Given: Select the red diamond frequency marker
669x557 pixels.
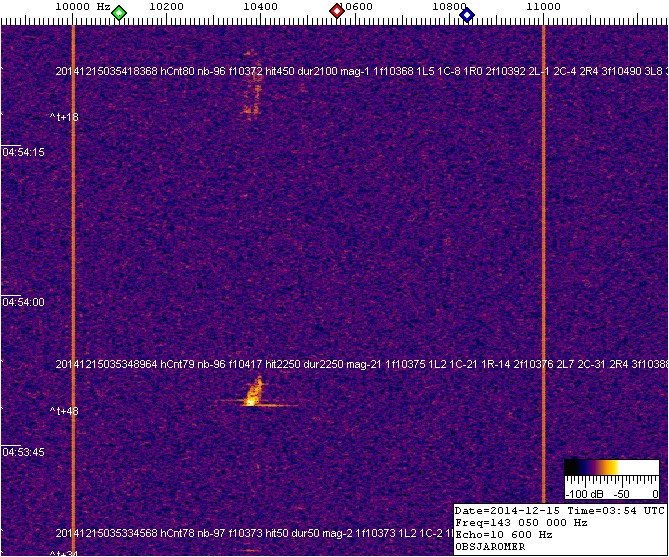Looking at the screenshot, I should pos(337,12).
